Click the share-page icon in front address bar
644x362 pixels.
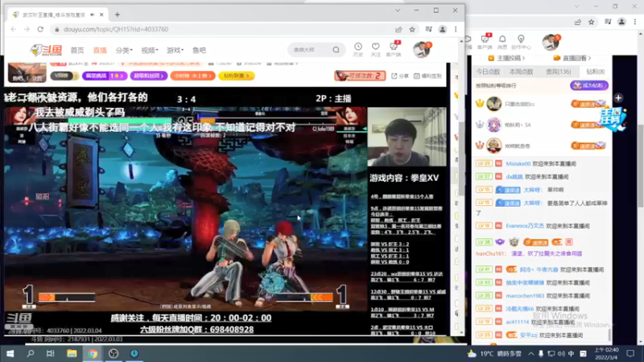(398, 29)
